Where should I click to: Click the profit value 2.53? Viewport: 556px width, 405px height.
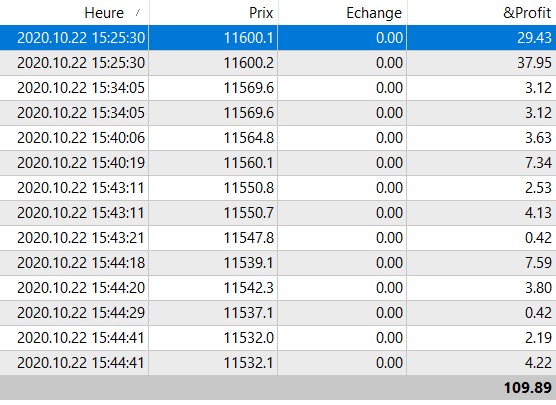click(538, 188)
